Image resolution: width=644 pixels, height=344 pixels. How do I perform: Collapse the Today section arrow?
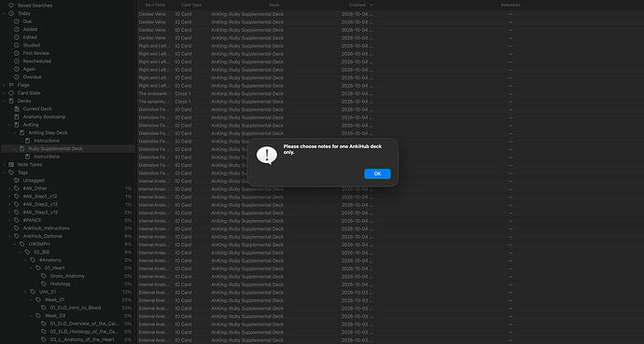[x=4, y=14]
